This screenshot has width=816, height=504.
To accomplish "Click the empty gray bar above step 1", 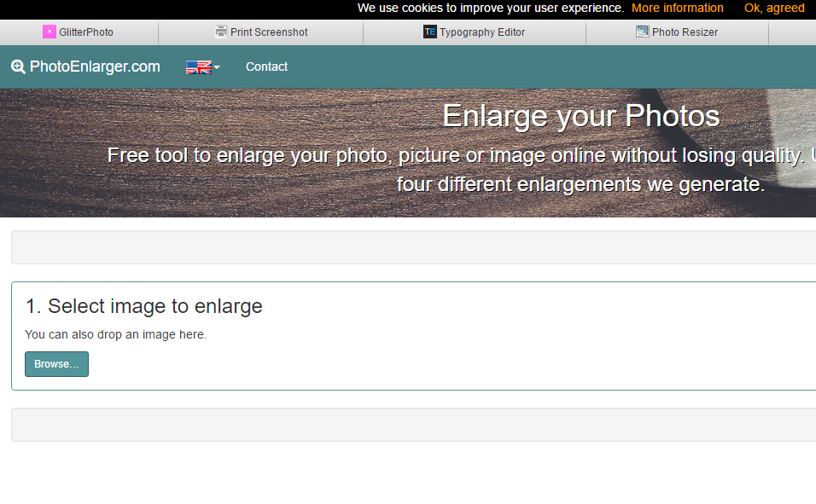I will click(414, 247).
